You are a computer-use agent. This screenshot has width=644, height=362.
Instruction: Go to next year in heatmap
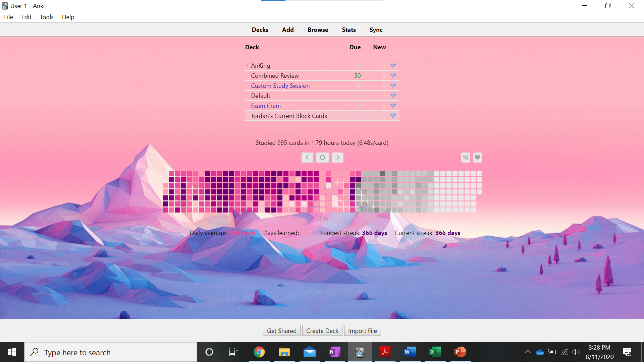click(x=337, y=158)
